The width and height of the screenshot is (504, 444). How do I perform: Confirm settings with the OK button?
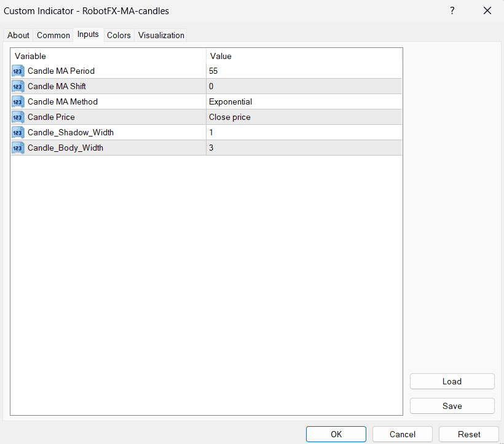click(x=336, y=434)
